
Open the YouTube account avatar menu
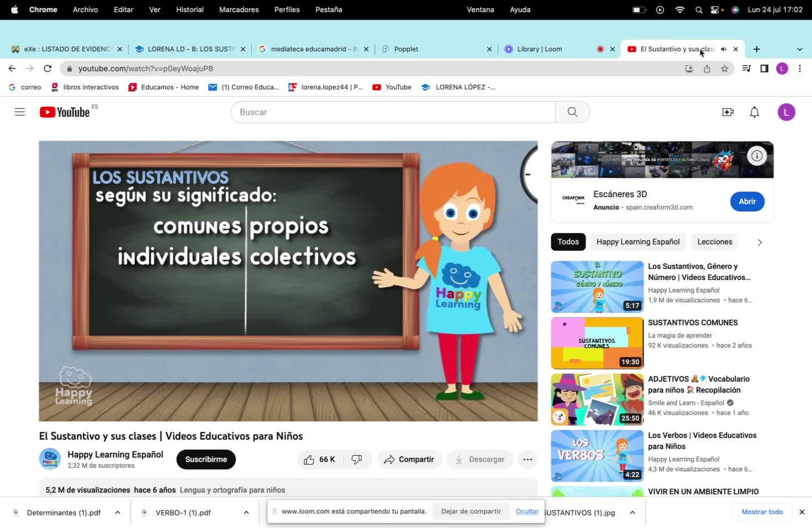(786, 112)
